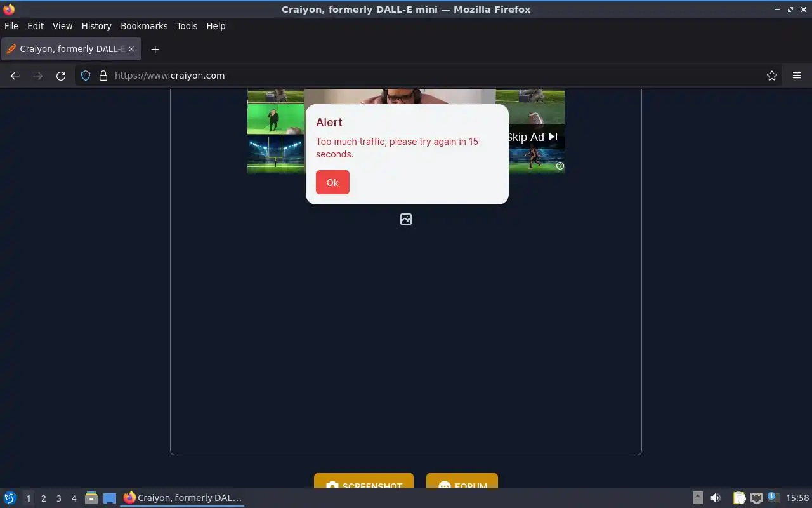Click the ad info question mark icon

(x=560, y=166)
